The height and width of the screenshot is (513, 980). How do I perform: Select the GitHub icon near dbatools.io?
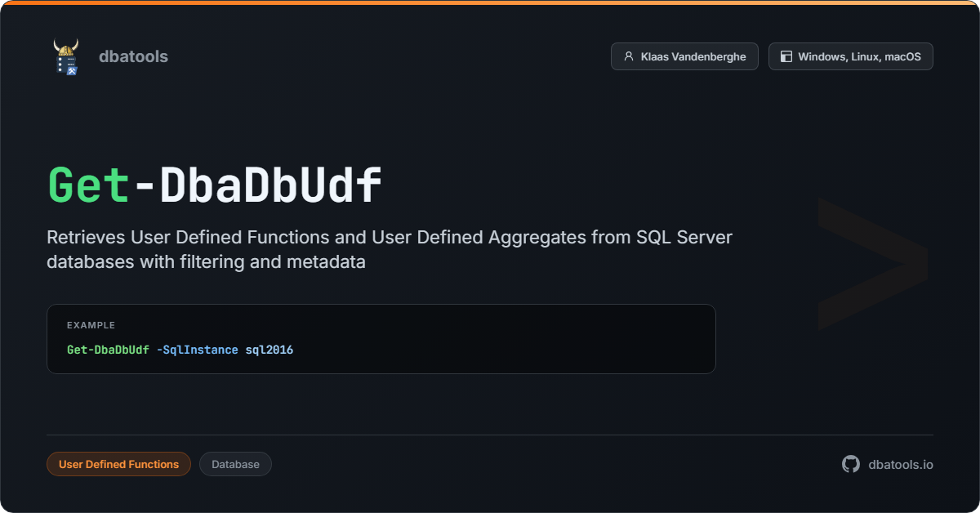point(850,464)
